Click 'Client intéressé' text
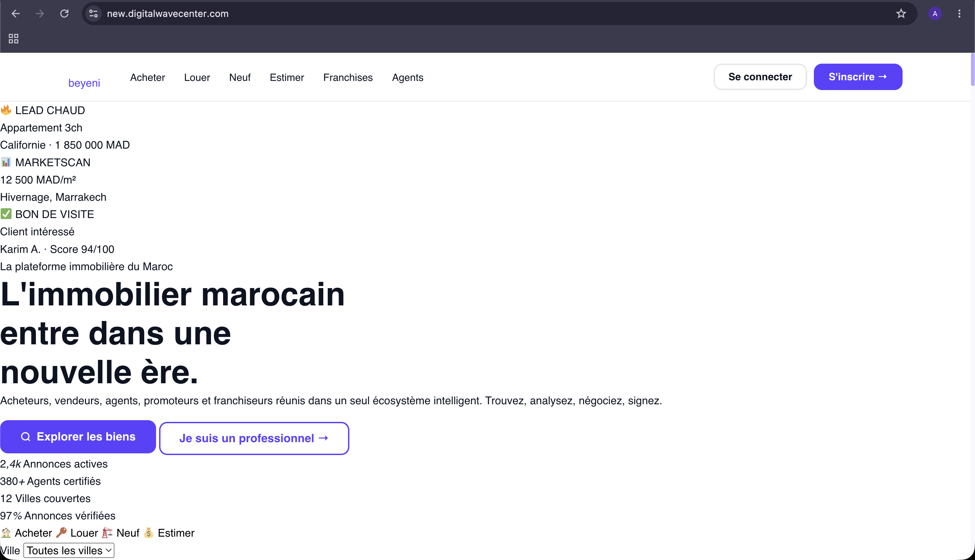 [x=37, y=232]
